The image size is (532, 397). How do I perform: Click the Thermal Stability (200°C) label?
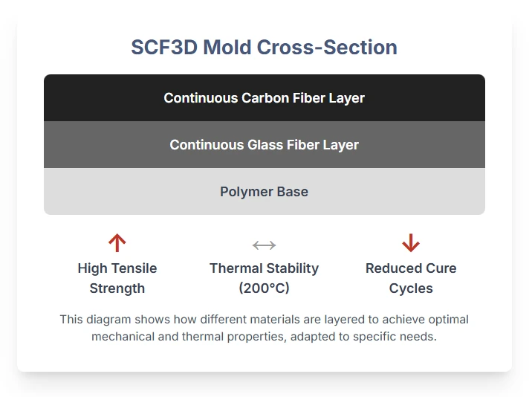click(x=264, y=278)
